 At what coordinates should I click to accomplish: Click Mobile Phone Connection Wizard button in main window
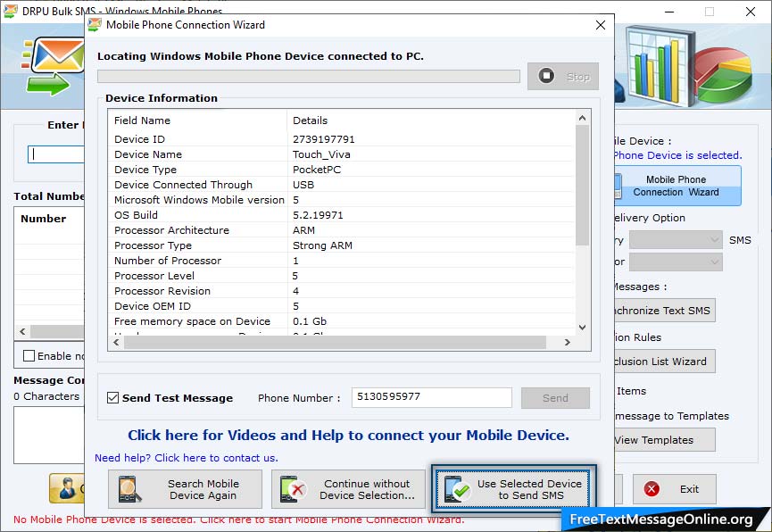pos(677,186)
